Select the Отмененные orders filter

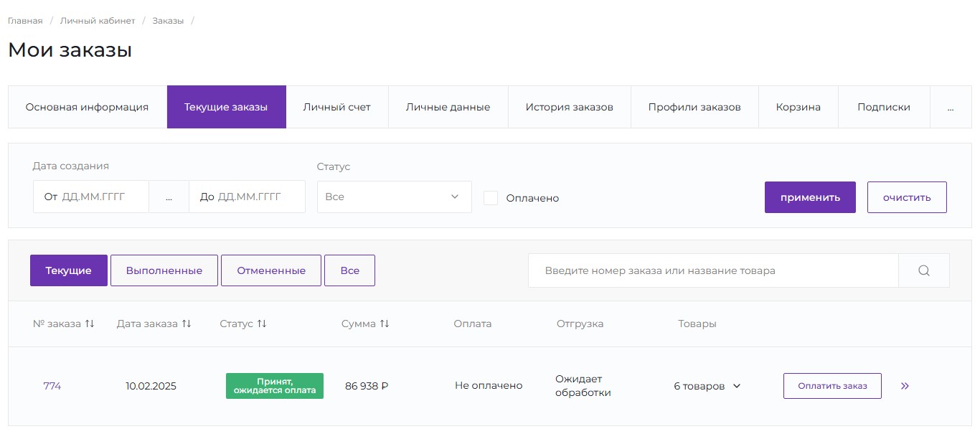coord(271,270)
